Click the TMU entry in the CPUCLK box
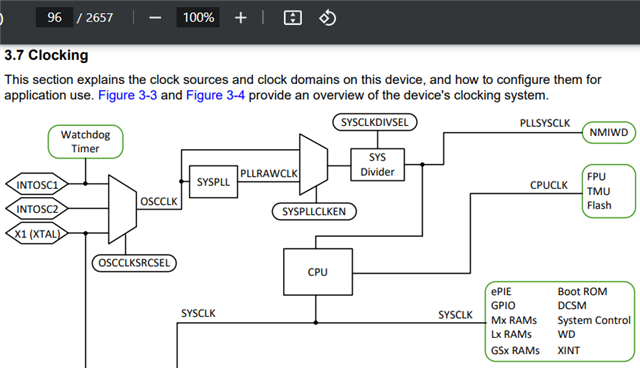 pos(598,191)
